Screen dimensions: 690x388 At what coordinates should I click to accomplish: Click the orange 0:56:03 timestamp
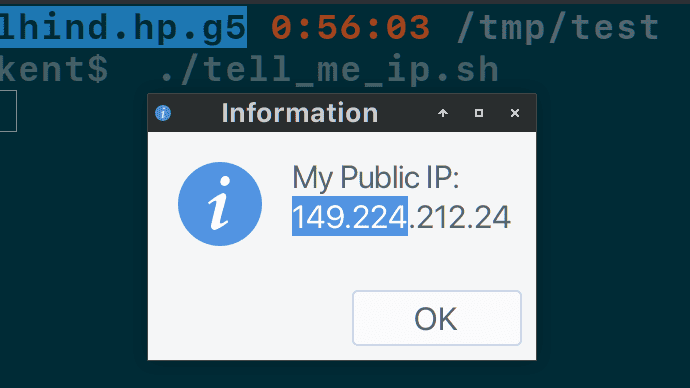tap(350, 27)
